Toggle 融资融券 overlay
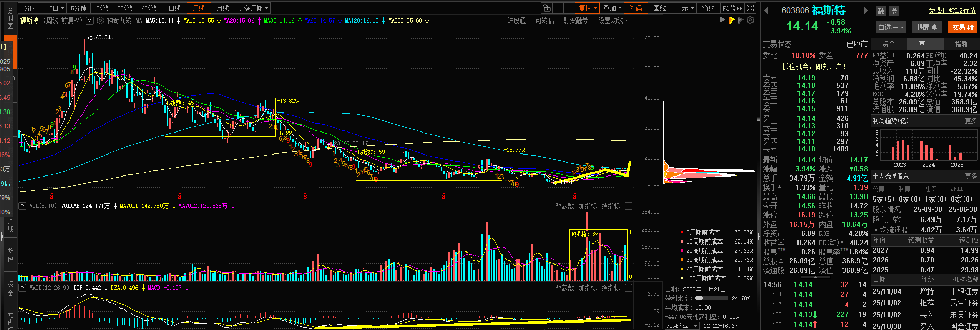Screen dimensions: 980x330 click(576, 21)
